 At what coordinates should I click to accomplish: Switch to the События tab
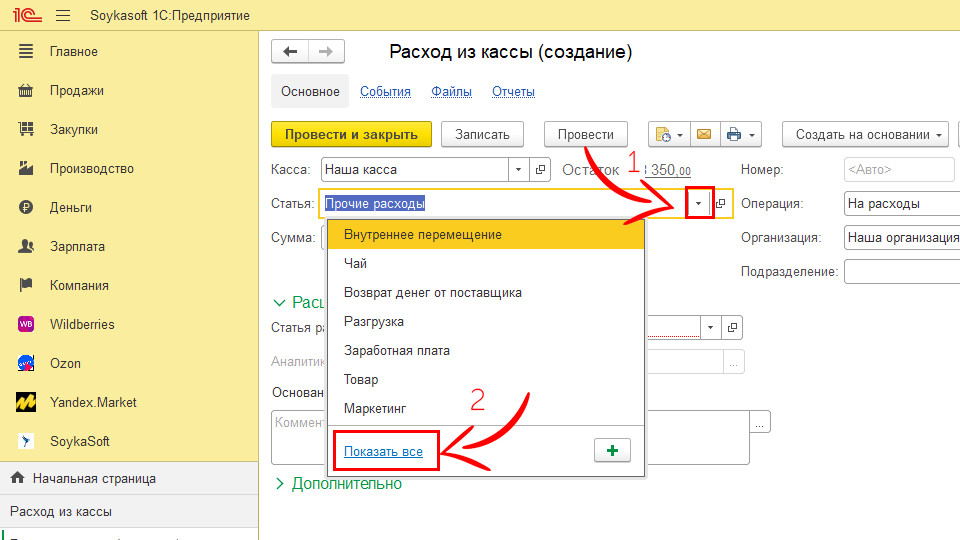385,91
